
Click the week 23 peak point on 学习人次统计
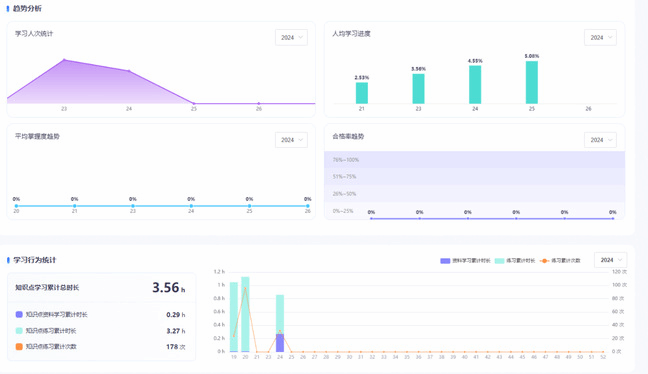click(x=64, y=60)
